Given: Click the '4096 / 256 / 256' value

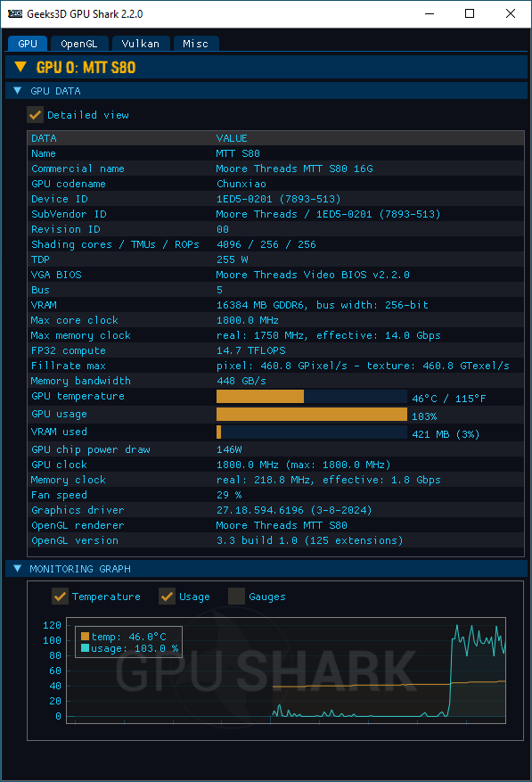Looking at the screenshot, I should tap(266, 244).
